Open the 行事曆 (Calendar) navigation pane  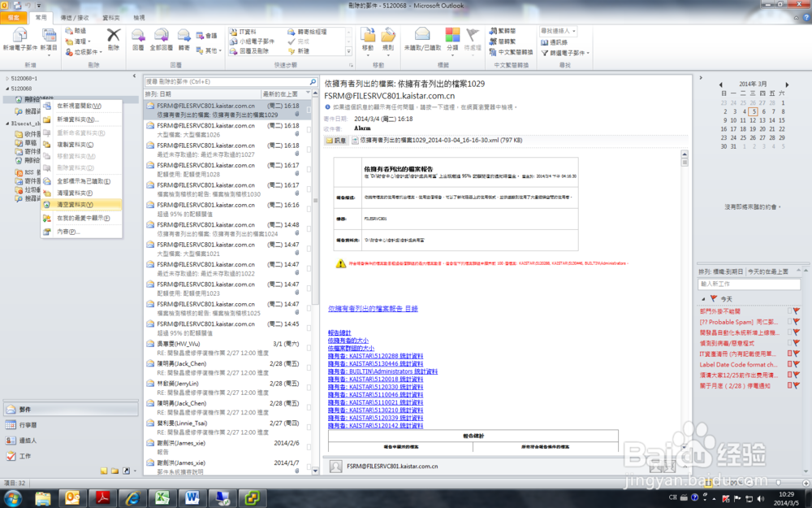point(71,424)
